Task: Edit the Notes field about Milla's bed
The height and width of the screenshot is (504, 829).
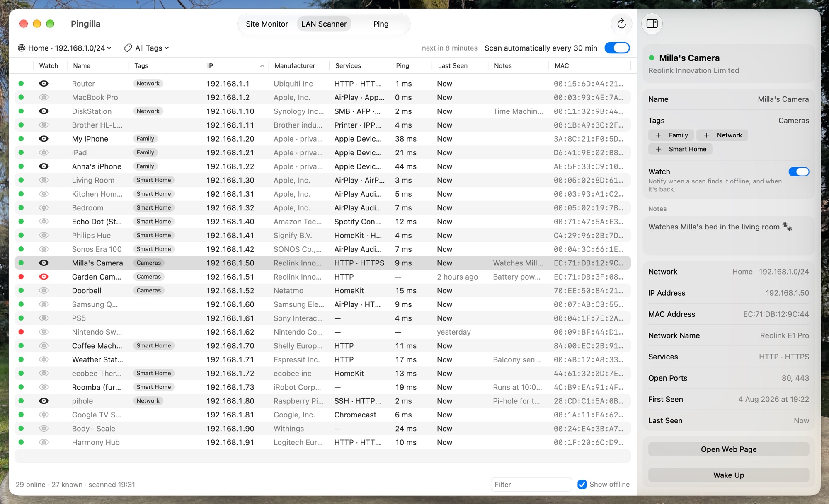Action: click(x=728, y=235)
